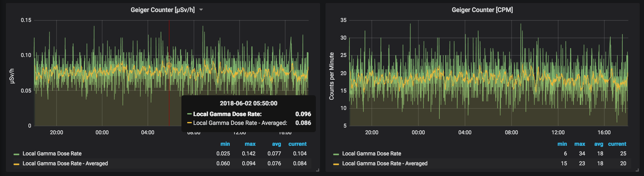The image size is (644, 176).
Task: Open yellow color swatch for µSv/h Averaged series
Action: point(16,164)
